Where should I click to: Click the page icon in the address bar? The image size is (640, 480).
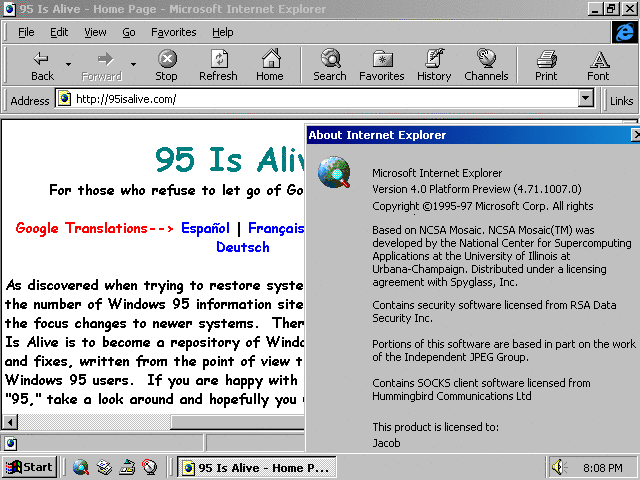tap(64, 99)
